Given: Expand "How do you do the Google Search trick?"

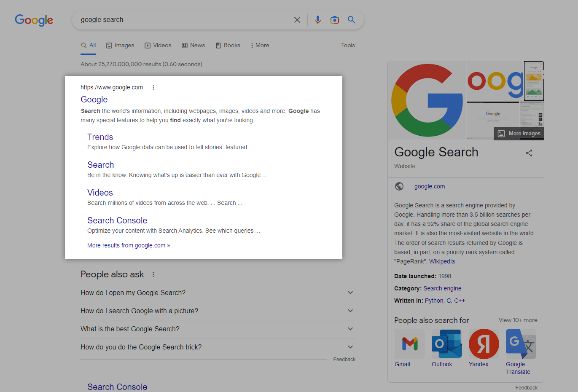Looking at the screenshot, I should (x=350, y=347).
